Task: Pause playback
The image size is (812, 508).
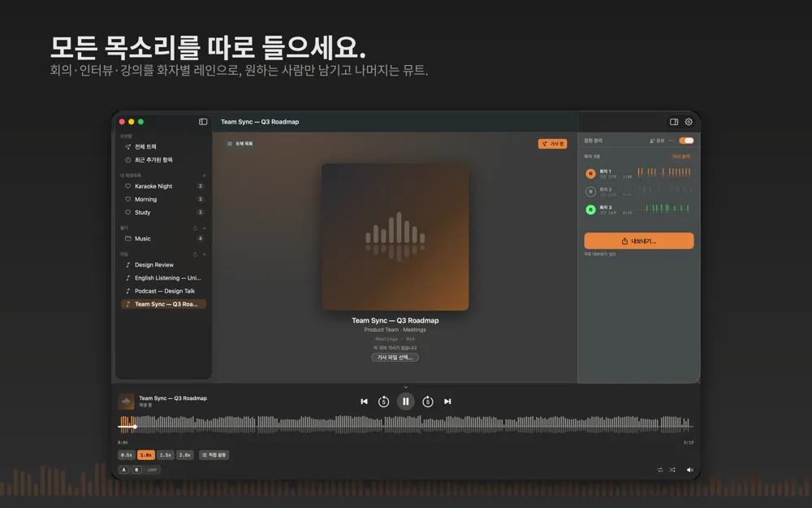Action: coord(405,402)
